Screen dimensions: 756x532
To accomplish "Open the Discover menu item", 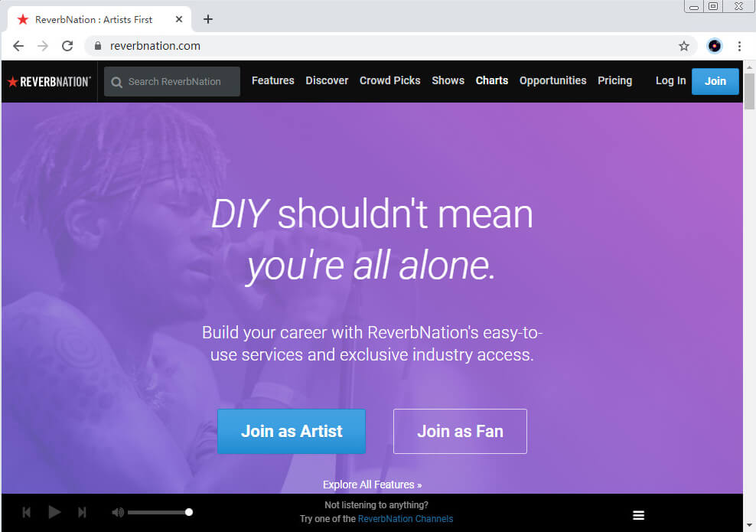I will (327, 80).
